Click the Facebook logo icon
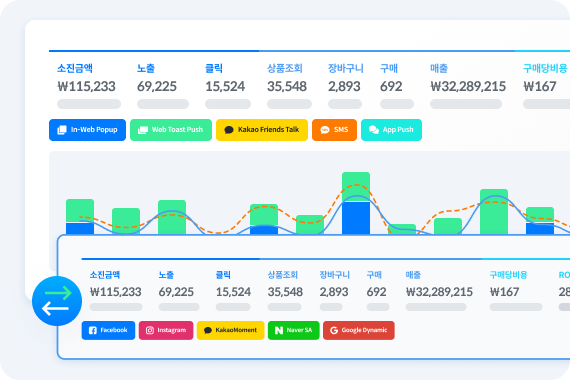 click(93, 330)
